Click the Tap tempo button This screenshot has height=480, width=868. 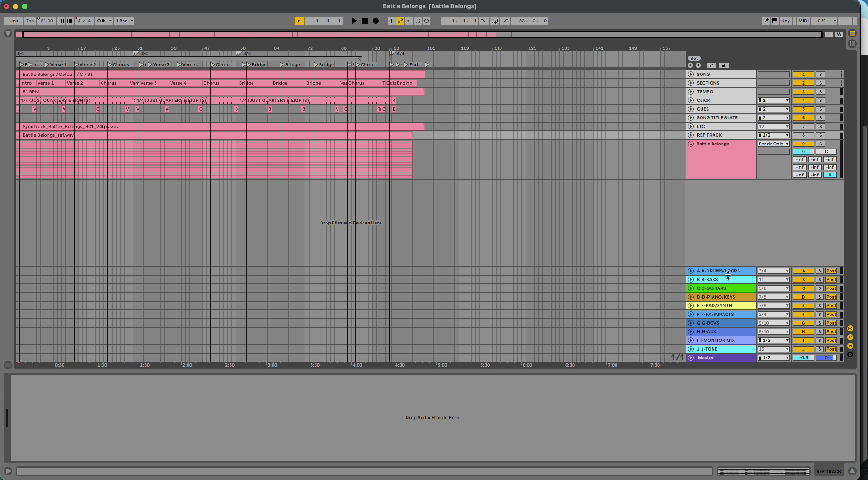click(x=30, y=21)
